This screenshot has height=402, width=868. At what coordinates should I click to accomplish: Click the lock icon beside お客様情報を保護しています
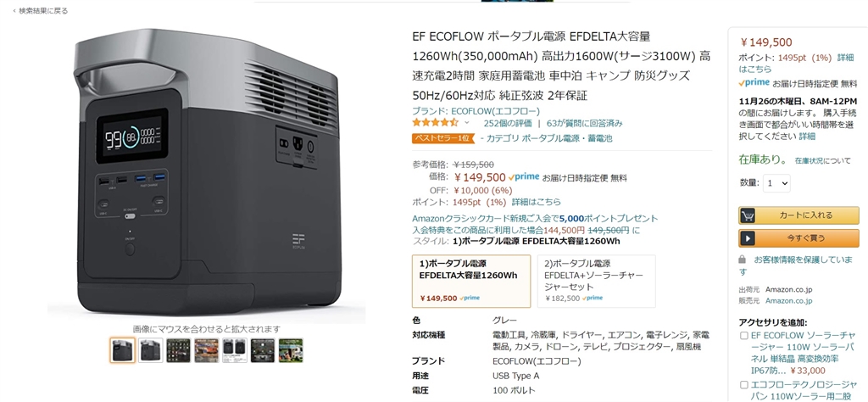coord(743,260)
